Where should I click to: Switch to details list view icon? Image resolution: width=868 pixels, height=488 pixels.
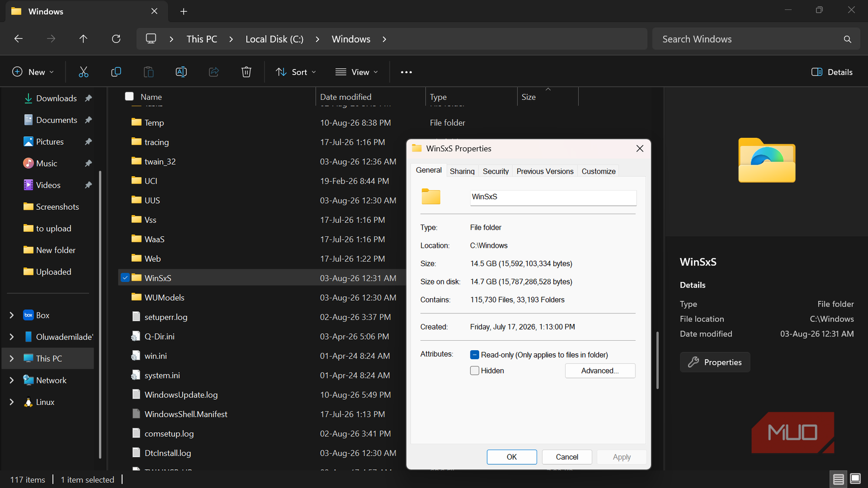click(839, 479)
